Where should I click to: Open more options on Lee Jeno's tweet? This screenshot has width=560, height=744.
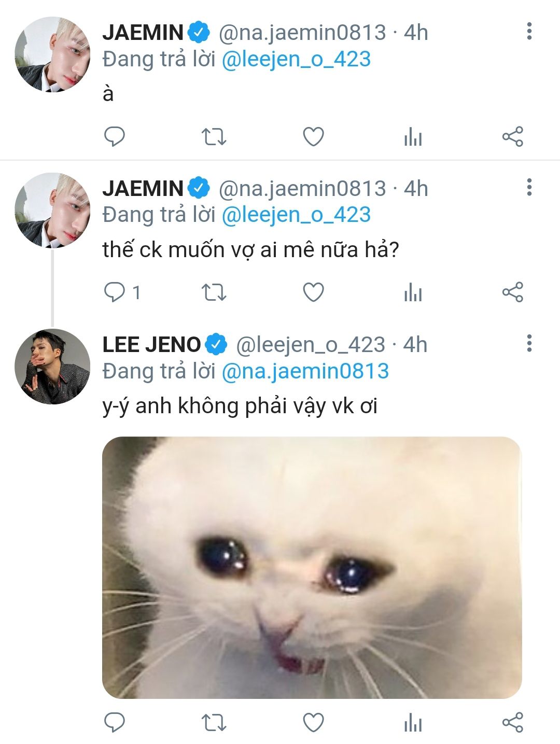(529, 343)
